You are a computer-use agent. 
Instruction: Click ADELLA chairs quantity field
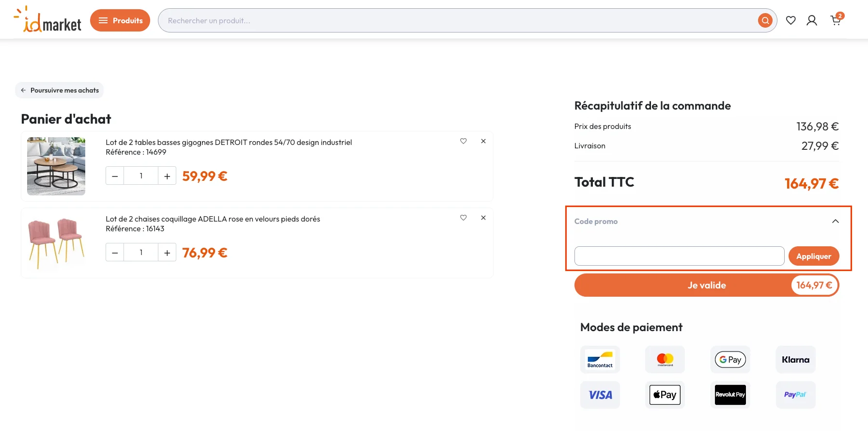[141, 253]
